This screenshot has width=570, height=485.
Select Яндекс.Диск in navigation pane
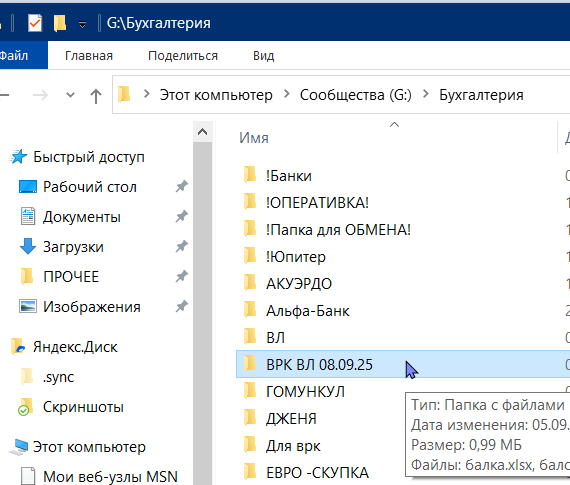click(75, 347)
